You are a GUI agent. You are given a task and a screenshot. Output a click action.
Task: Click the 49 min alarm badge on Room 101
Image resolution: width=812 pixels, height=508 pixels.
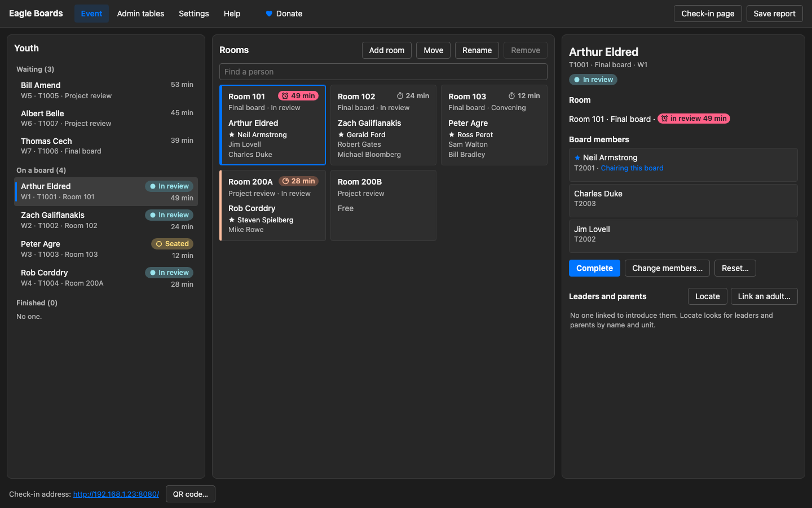pos(298,96)
